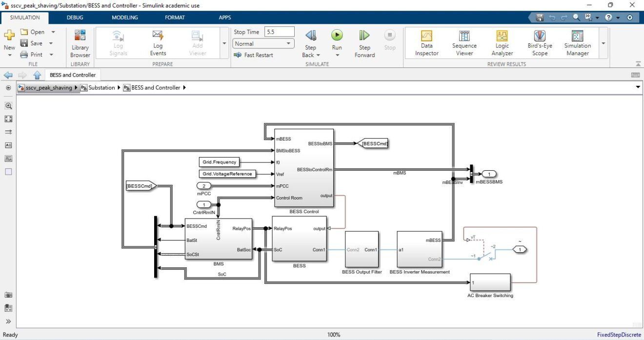Open the Data Inspector
Image resolution: width=644 pixels, height=340 pixels.
[426, 43]
